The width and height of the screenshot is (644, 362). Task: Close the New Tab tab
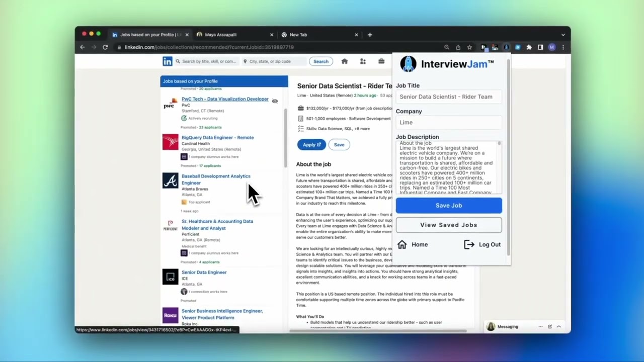[356, 35]
